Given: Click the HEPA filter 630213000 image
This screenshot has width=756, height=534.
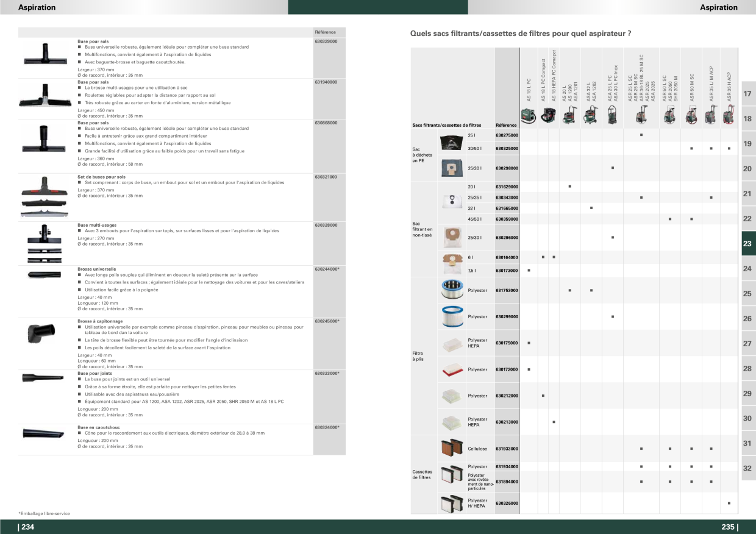Looking at the screenshot, I should (x=452, y=422).
